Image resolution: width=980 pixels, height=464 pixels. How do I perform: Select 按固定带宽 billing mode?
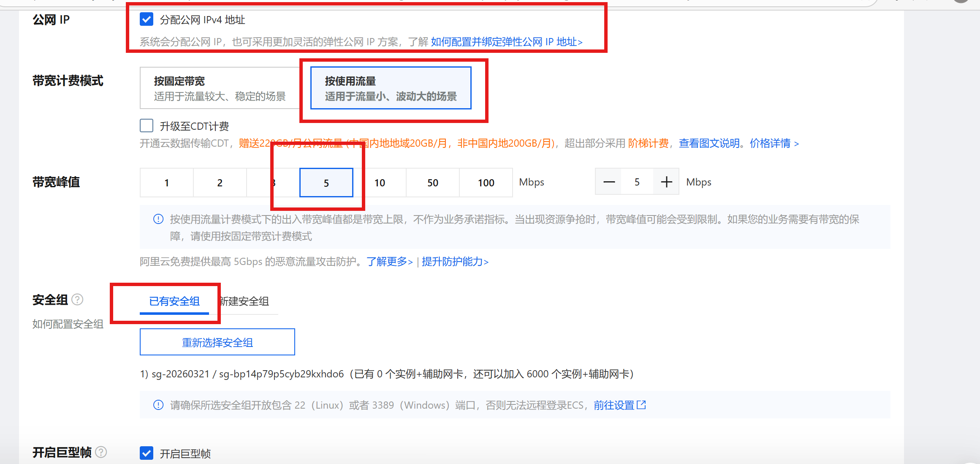click(x=220, y=88)
